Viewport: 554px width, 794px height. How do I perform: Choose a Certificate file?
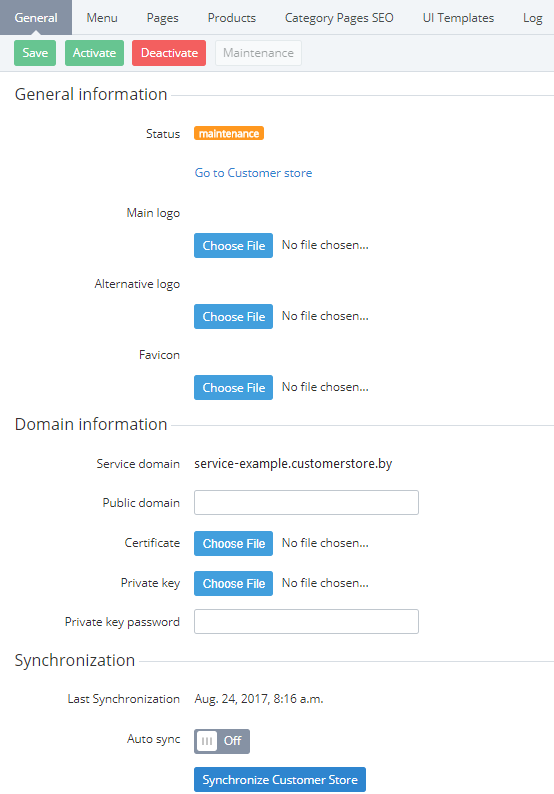click(233, 543)
